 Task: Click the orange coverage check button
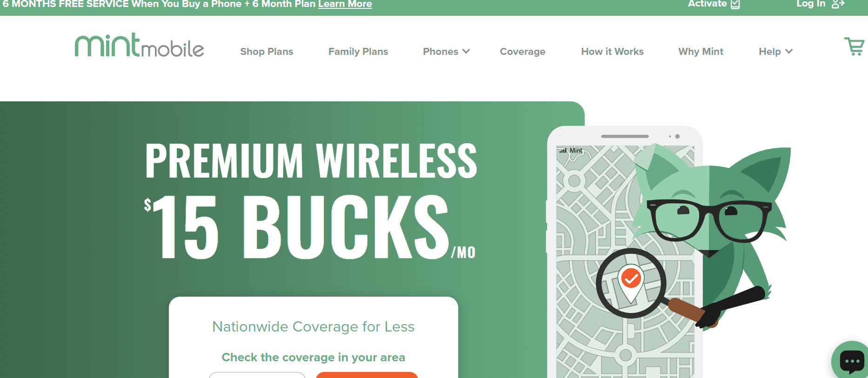[367, 375]
